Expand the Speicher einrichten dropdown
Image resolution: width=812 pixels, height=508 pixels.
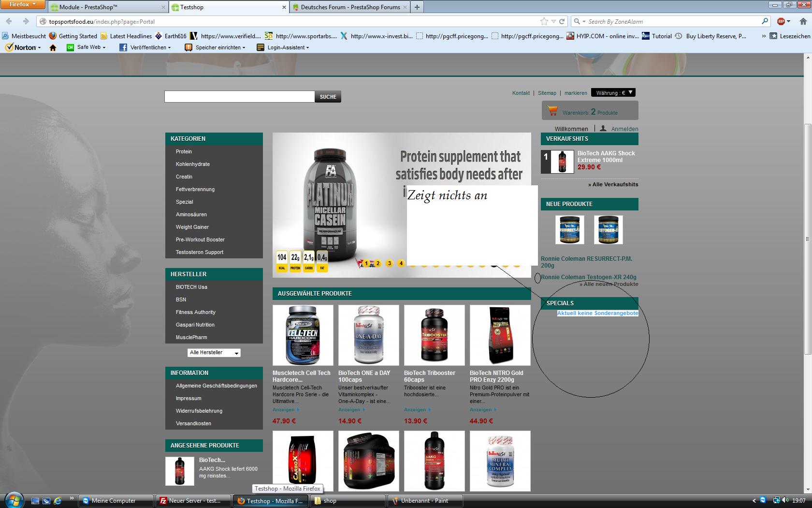pos(244,47)
